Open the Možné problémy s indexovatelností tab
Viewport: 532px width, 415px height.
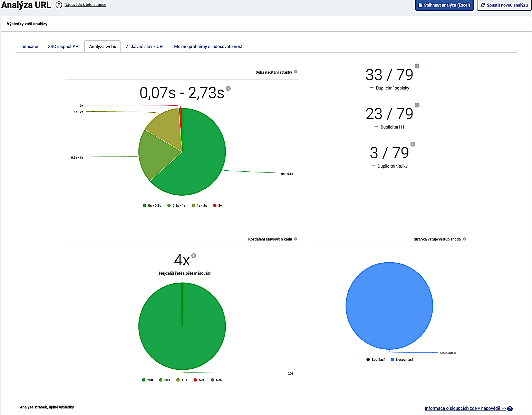209,46
